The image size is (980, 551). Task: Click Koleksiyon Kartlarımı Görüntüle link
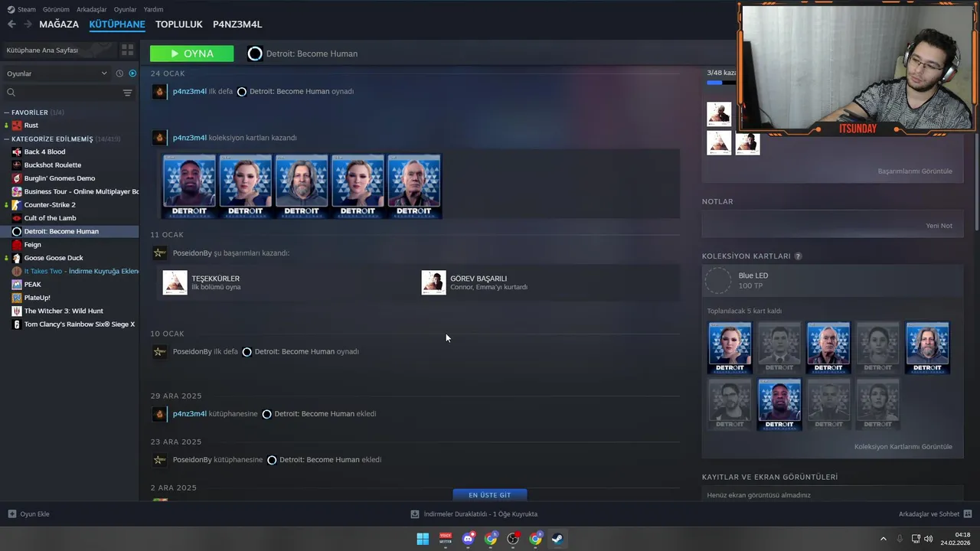click(903, 446)
